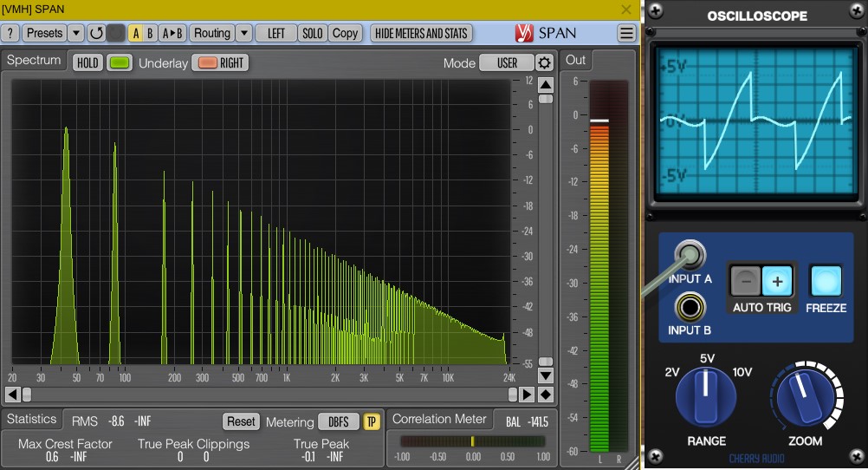The image size is (868, 470).
Task: Click the oscilloscope waveform display
Action: click(x=756, y=121)
